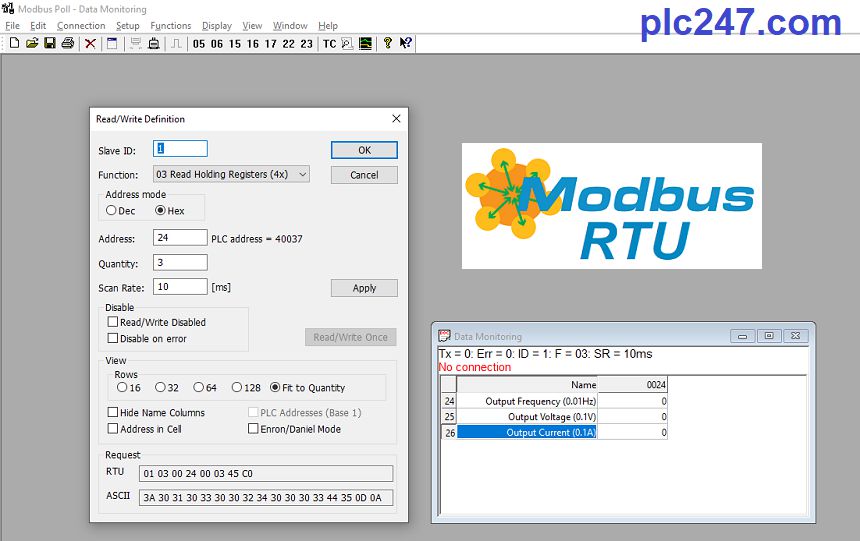Screen dimensions: 860x541
Task: Open the Setup menu
Action: 128,26
